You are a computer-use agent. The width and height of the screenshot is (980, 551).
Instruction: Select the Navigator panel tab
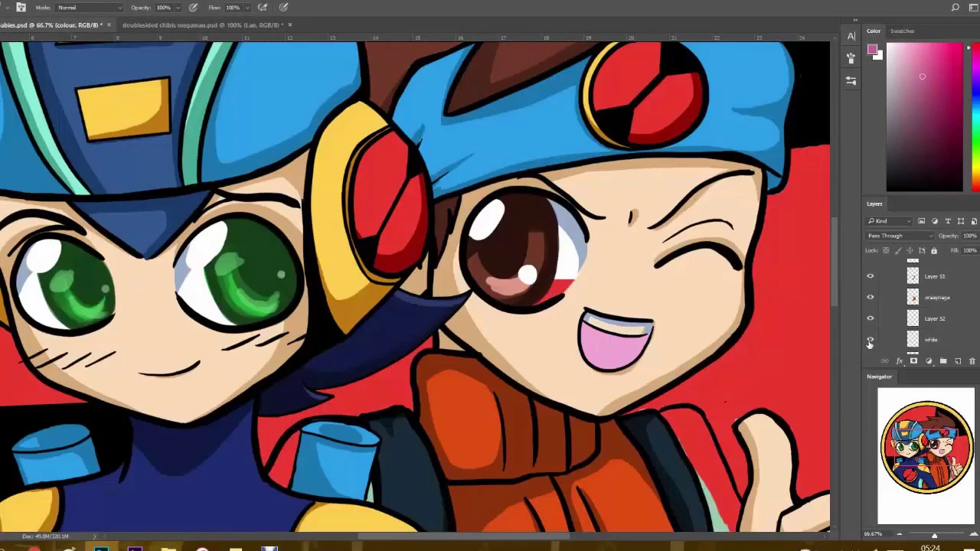pos(879,377)
